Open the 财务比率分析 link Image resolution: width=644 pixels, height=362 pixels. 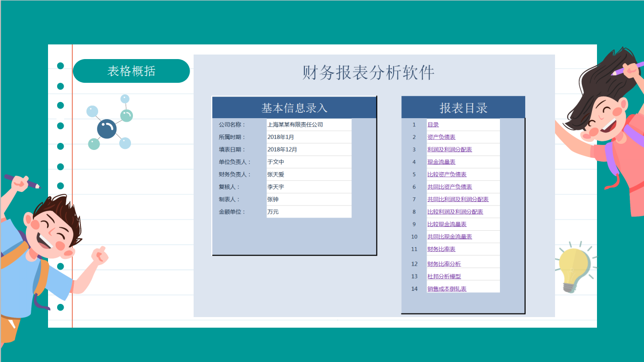[x=444, y=264]
